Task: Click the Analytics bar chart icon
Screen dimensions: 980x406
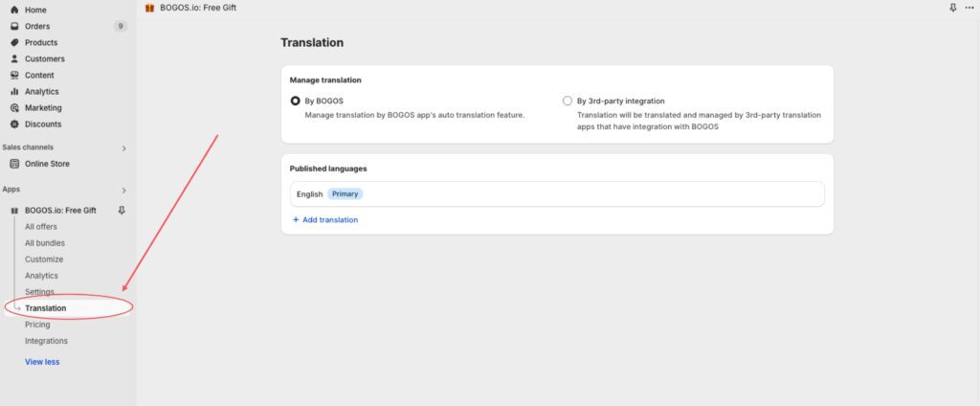Action: point(14,91)
